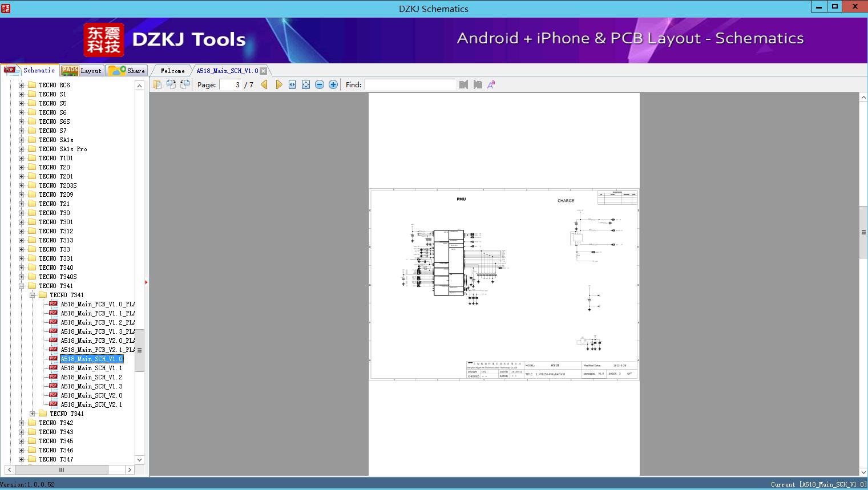Click the tree horizontal scrollbar thumb
The width and height of the screenshot is (868, 490).
point(62,469)
